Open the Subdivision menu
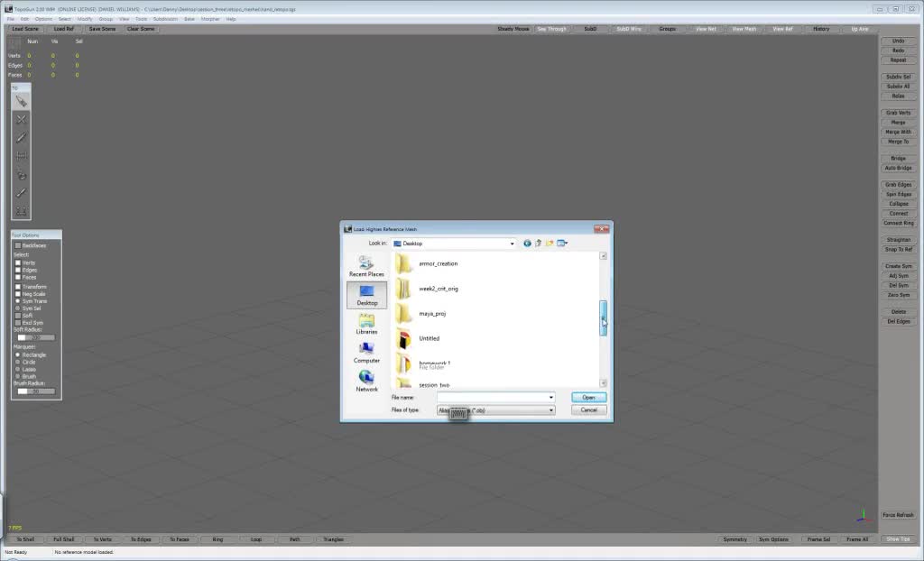This screenshot has height=561, width=924. (166, 19)
